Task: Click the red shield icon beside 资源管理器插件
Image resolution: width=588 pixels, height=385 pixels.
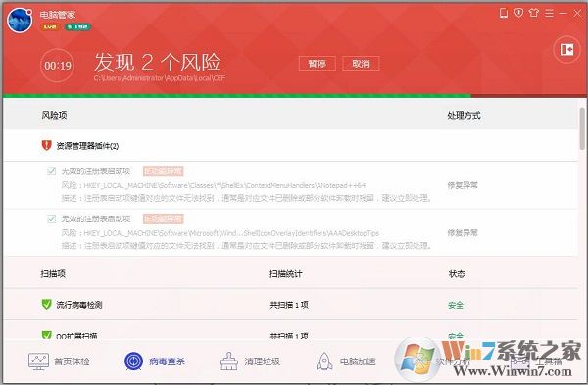Action: click(46, 145)
